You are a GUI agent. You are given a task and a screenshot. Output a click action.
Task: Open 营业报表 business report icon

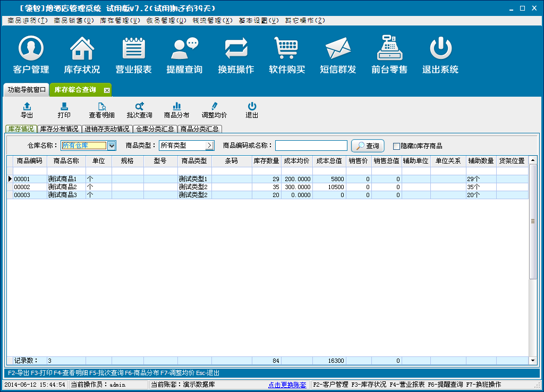(x=134, y=49)
